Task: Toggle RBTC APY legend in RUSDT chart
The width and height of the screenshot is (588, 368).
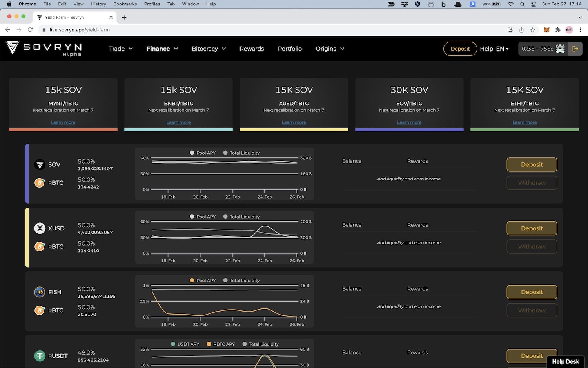Action: point(221,344)
